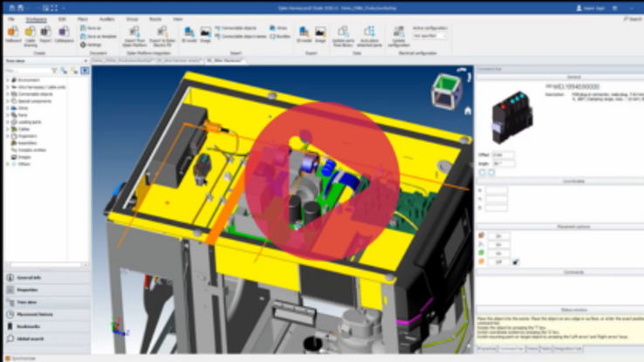Open the Place ribbon tab

83,18
